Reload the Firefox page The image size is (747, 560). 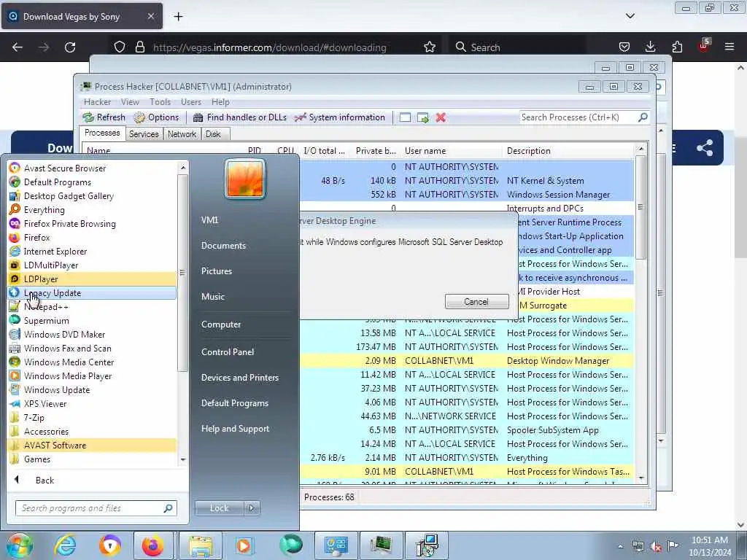coord(70,47)
